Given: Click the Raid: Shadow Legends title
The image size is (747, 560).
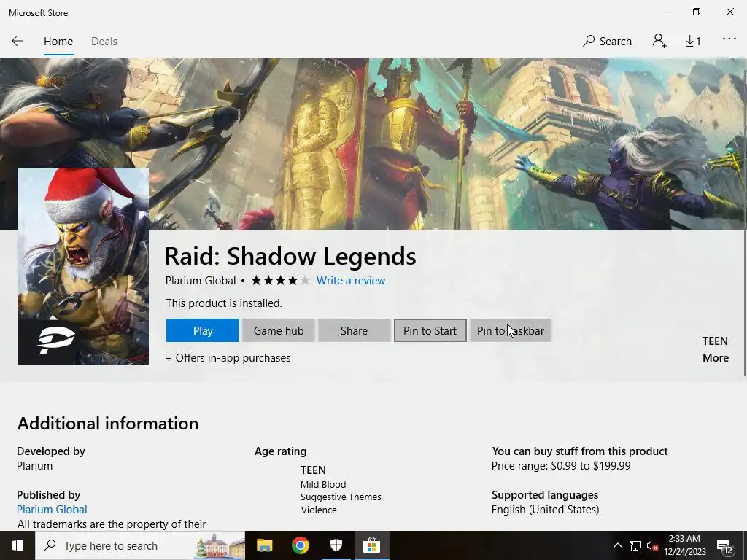Looking at the screenshot, I should coord(290,256).
